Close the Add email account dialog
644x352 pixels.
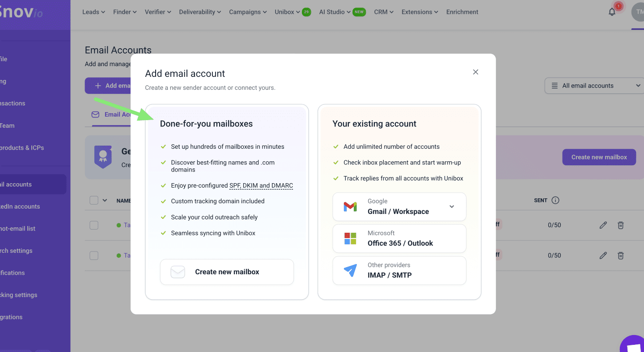(475, 72)
